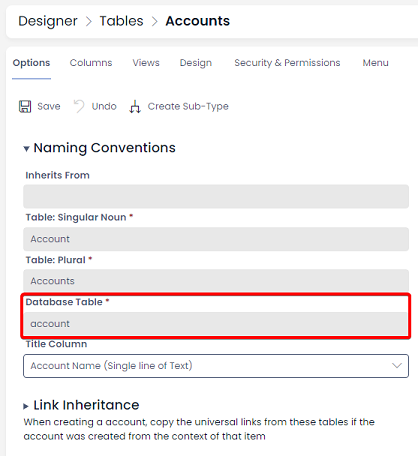This screenshot has height=456, width=418.
Task: Select the Account Name title column combo box
Action: [x=216, y=366]
